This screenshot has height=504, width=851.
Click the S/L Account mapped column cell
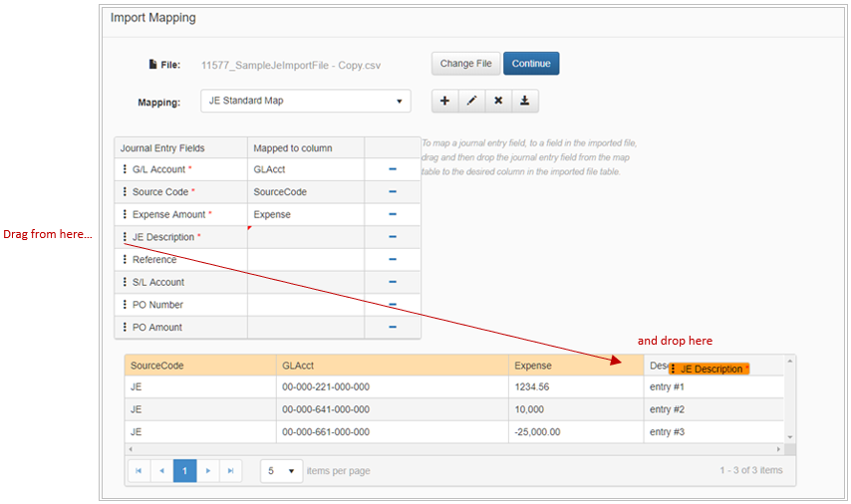point(305,282)
